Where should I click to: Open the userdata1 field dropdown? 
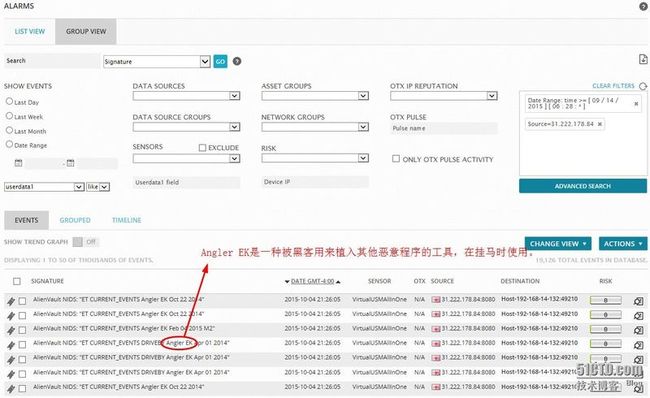(44, 187)
